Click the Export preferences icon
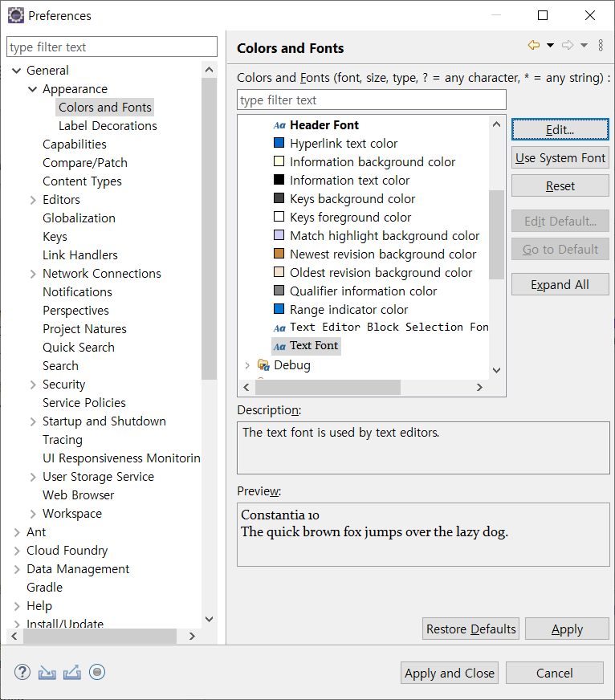 coord(72,673)
